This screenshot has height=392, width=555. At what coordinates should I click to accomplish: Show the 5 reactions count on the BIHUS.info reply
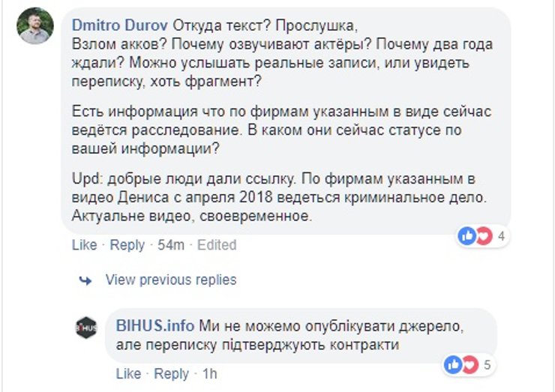[487, 366]
